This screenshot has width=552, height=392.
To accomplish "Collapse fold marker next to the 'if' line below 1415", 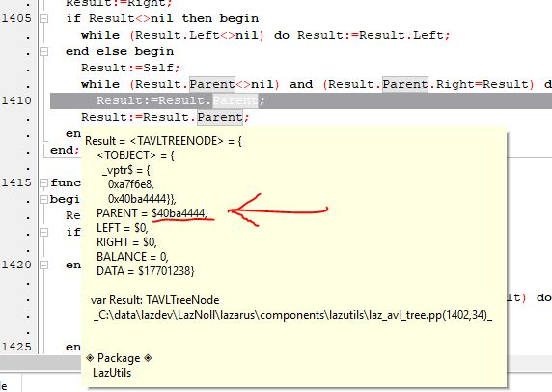I will point(43,232).
